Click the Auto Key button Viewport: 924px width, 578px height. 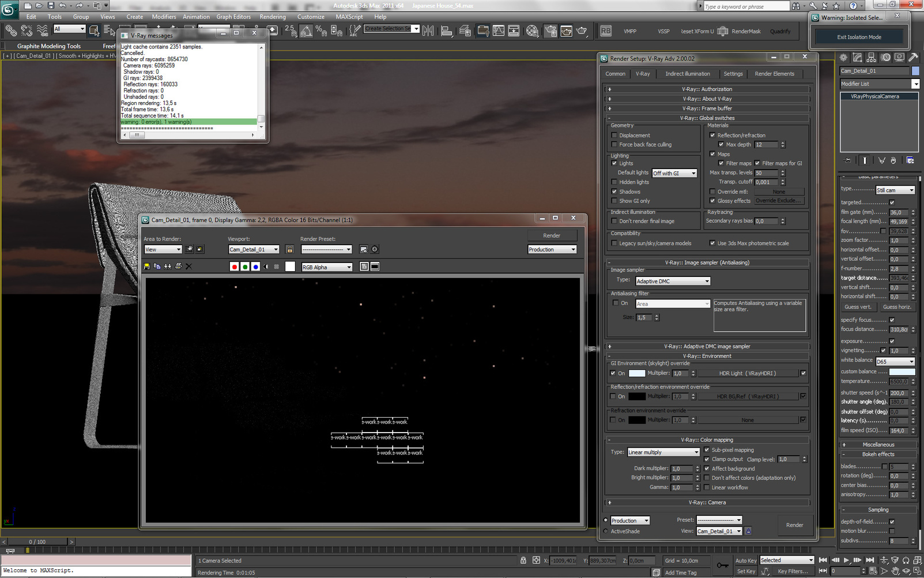[746, 560]
